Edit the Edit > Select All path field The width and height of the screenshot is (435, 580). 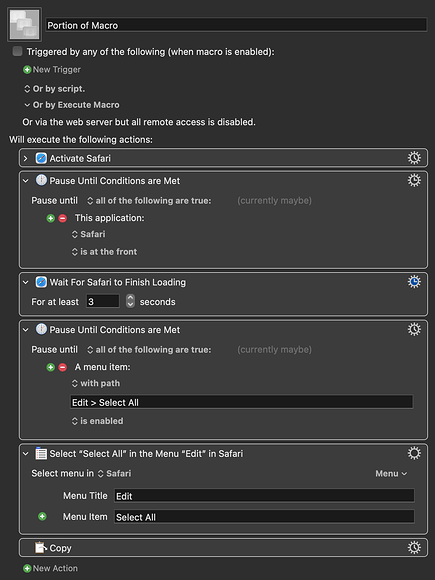[242, 402]
